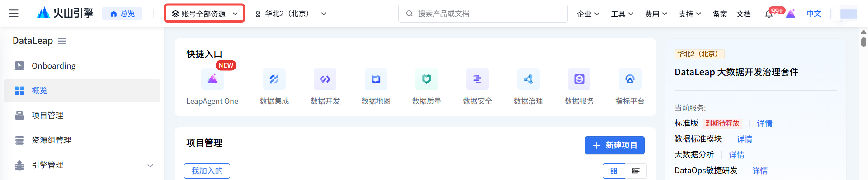Click the 到期待释放 status tag
This screenshot has width=868, height=180.
point(722,123)
